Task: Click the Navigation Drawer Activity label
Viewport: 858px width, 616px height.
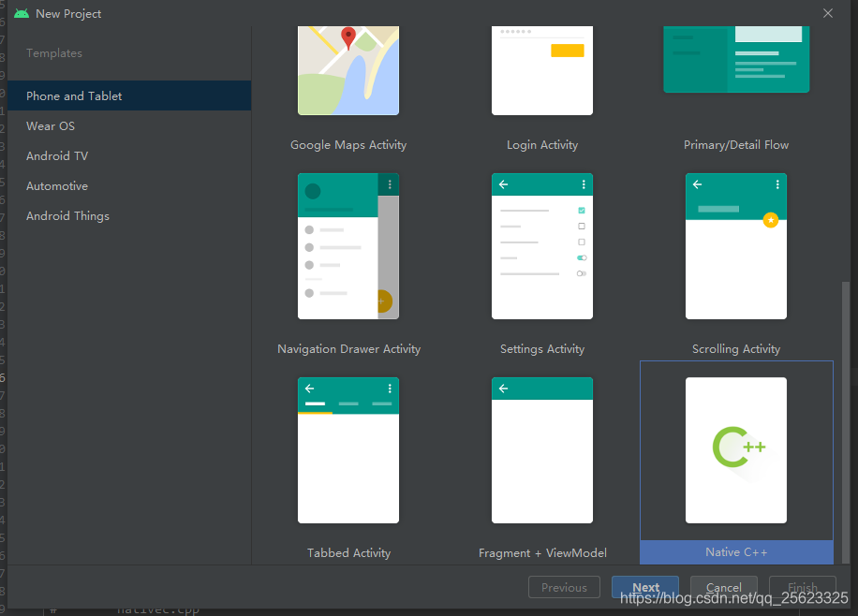Action: click(x=348, y=349)
